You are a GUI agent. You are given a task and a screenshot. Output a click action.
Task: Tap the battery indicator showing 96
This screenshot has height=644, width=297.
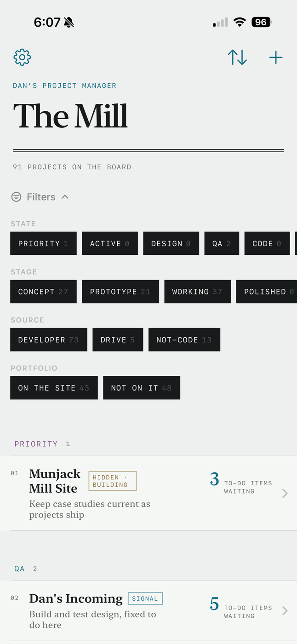262,22
